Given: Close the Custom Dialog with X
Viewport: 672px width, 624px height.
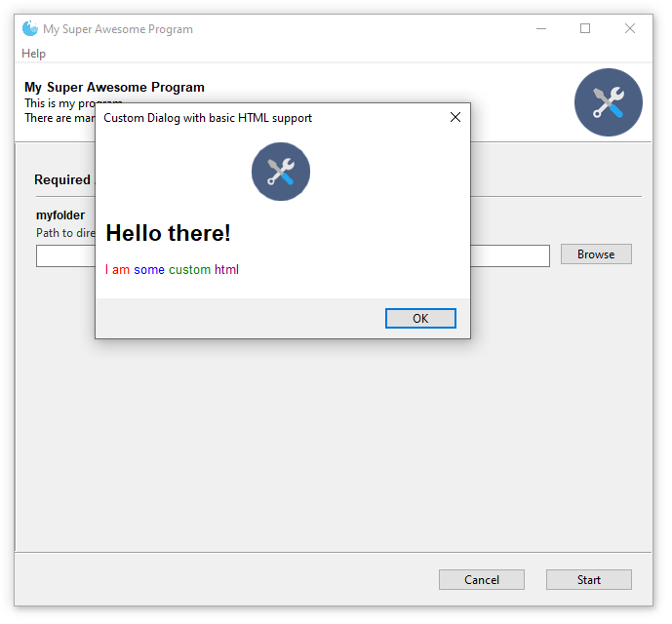Looking at the screenshot, I should [455, 117].
